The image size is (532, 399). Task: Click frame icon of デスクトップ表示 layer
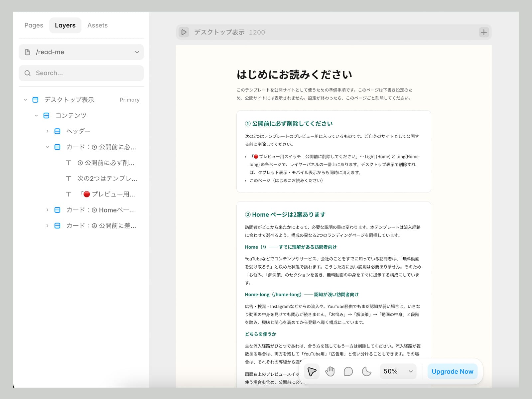[35, 100]
